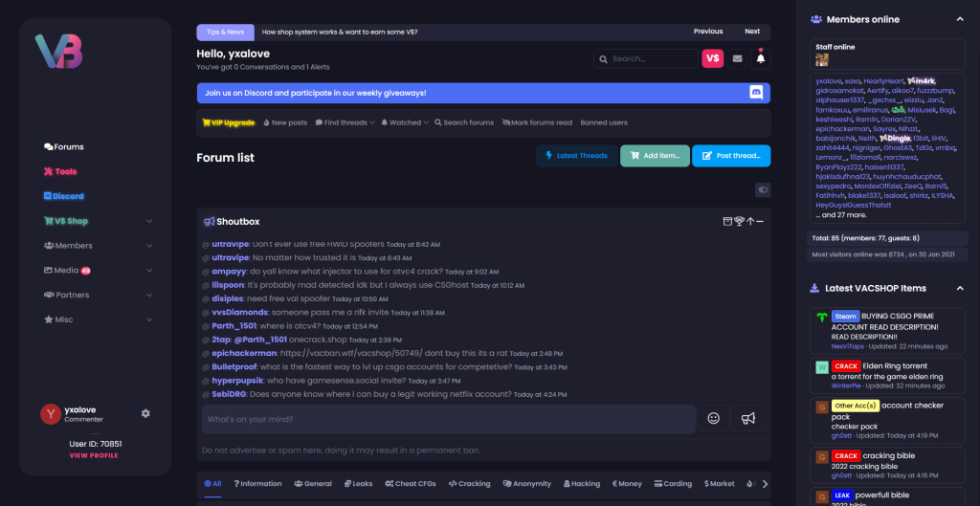Click the Members online people icon
This screenshot has width=980, height=506.
[x=815, y=19]
